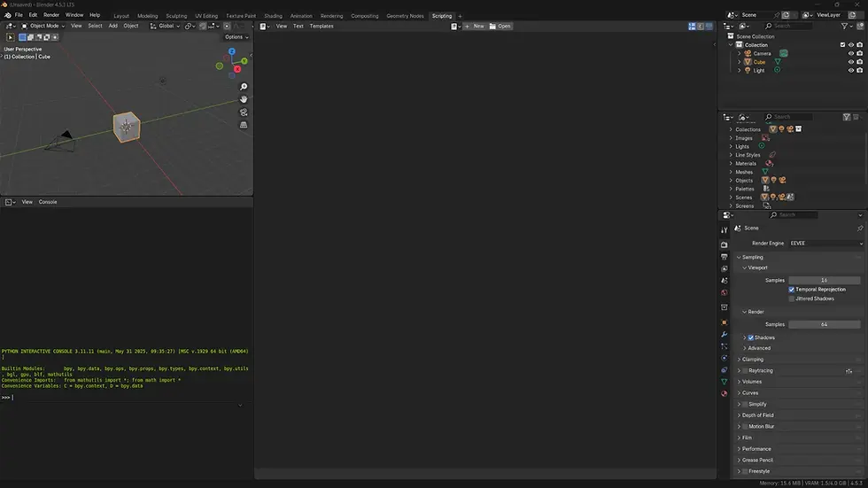The width and height of the screenshot is (868, 488).
Task: Expand the Materials row in data outliner
Action: [731, 164]
